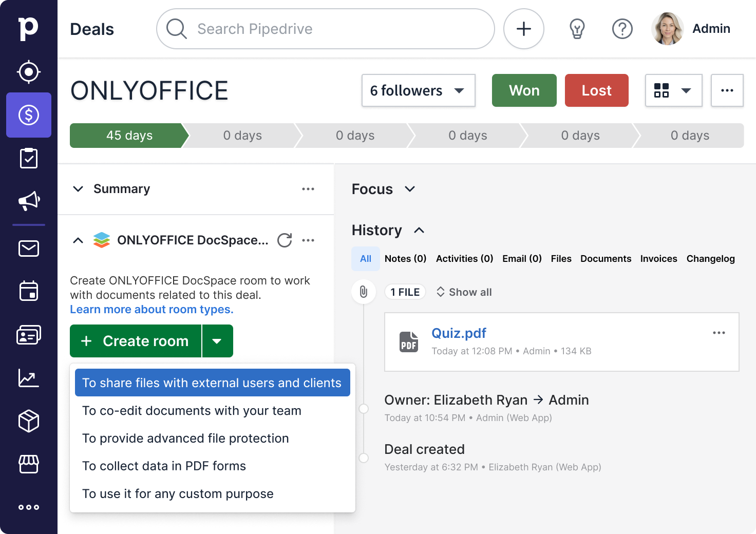
Task: Select the Deals dollar icon in sidebar
Action: click(x=29, y=115)
